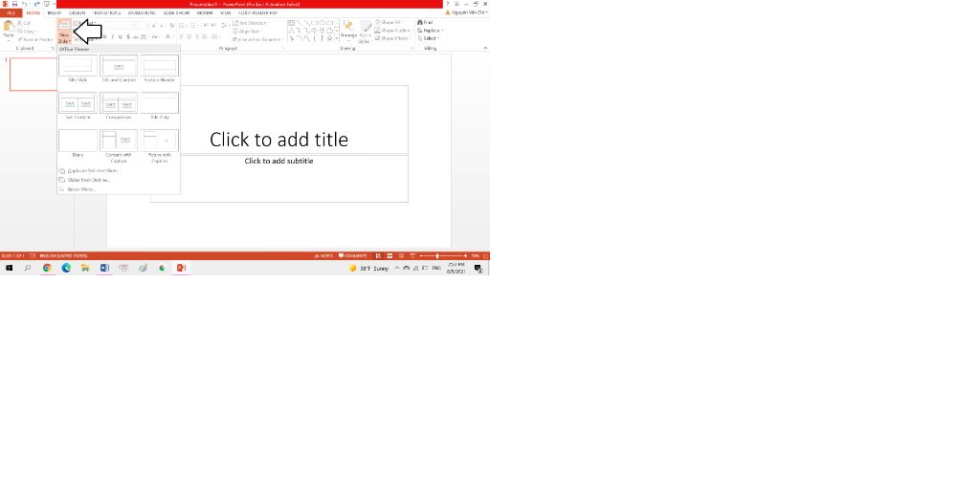Screen dimensions: 980x481
Task: Toggle Strikethrough formatting
Action: (136, 37)
